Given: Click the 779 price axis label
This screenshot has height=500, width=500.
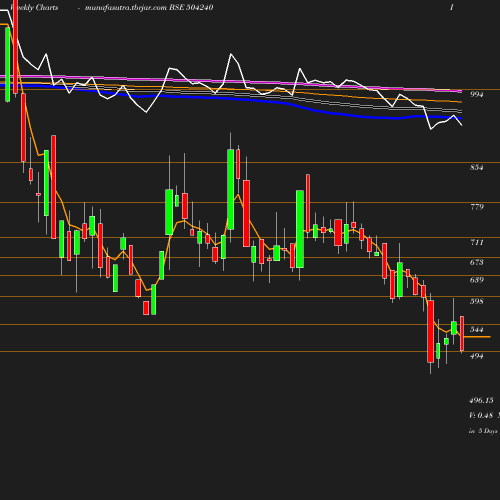Looking at the screenshot, I should pyautogui.click(x=477, y=207).
